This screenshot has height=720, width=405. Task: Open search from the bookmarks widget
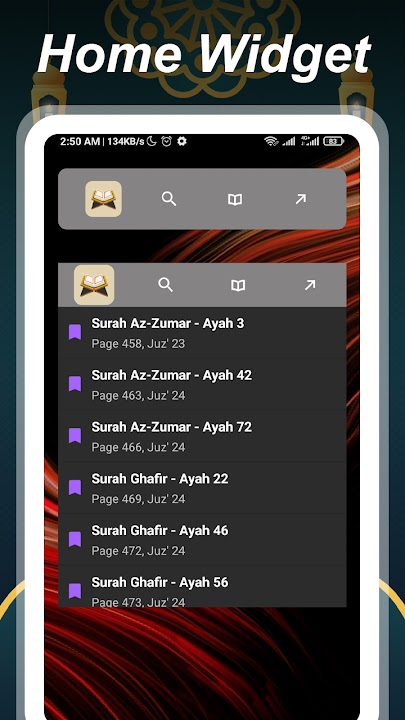click(166, 285)
